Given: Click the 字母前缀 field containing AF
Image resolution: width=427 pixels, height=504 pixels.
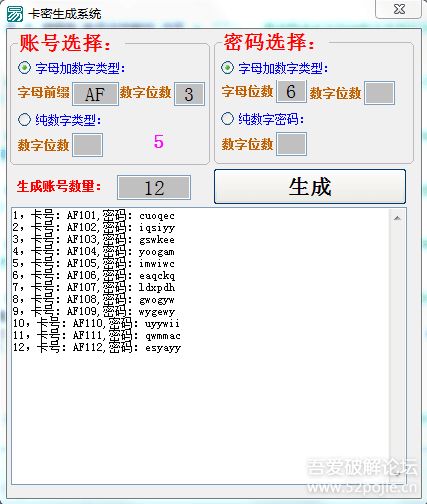Looking at the screenshot, I should point(95,94).
